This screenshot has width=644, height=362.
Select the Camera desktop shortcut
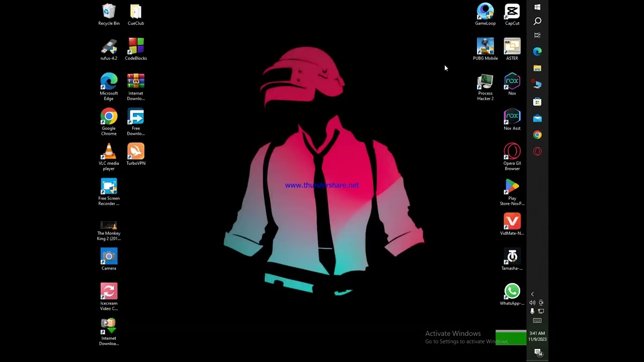(x=109, y=260)
